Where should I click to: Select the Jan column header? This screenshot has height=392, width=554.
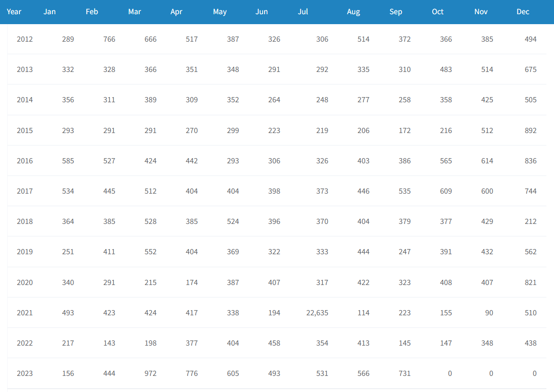point(49,12)
